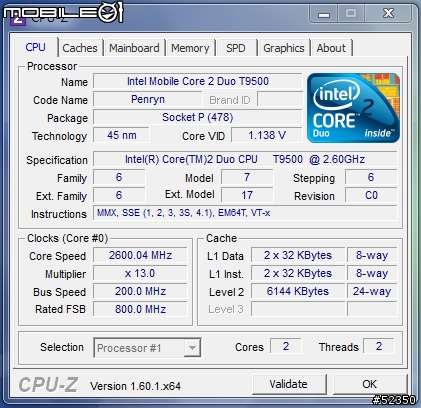Click the L1 Inst. value 2 x 32 KBytes
This screenshot has height=408, width=421.
[x=298, y=273]
